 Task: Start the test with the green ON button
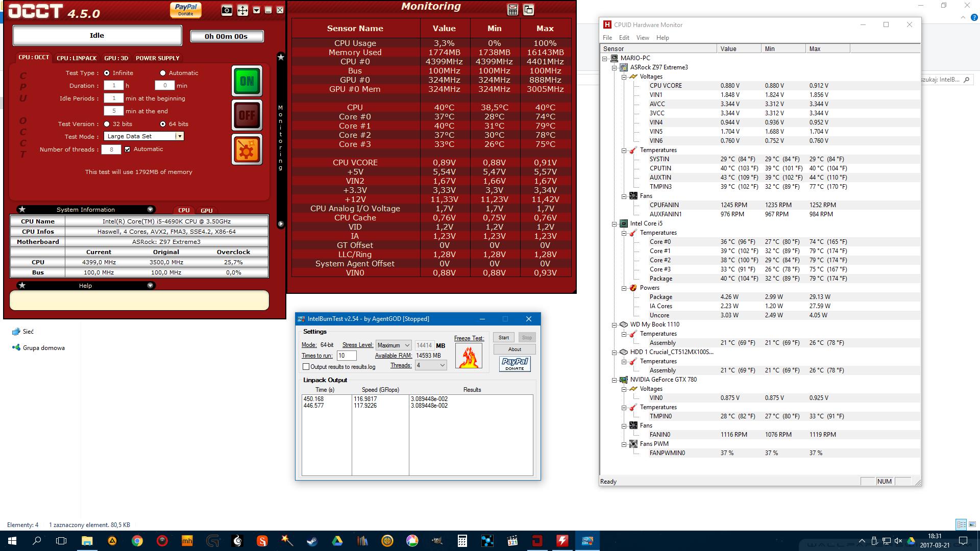coord(247,81)
